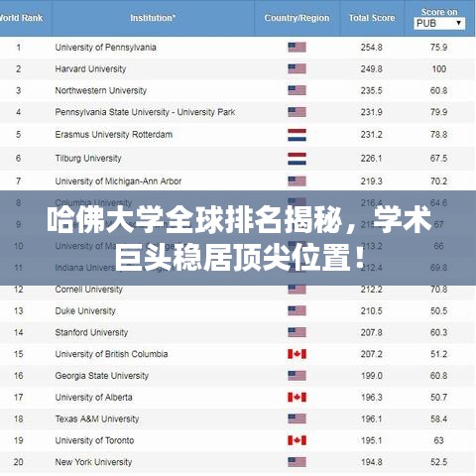Click PUB score 70.2
476x476 pixels.
[439, 181]
